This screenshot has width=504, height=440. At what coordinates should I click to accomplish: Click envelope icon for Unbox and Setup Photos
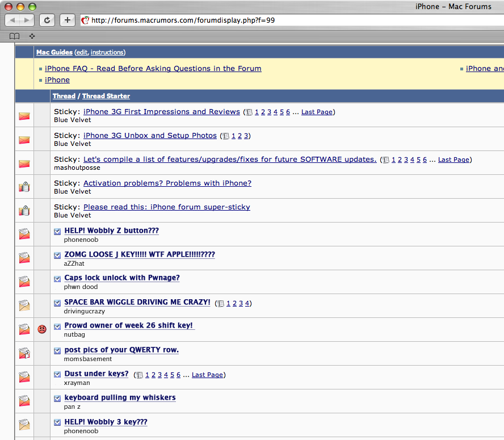[24, 140]
